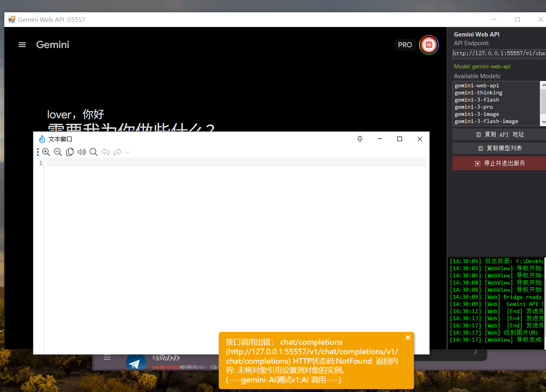Image resolution: width=546 pixels, height=392 pixels.
Task: Click the search magnifier in text window
Action: pyautogui.click(x=94, y=152)
